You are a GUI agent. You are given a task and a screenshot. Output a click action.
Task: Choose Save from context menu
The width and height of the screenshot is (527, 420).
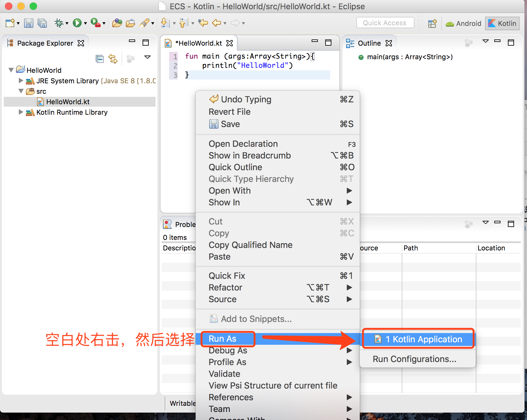(x=278, y=124)
